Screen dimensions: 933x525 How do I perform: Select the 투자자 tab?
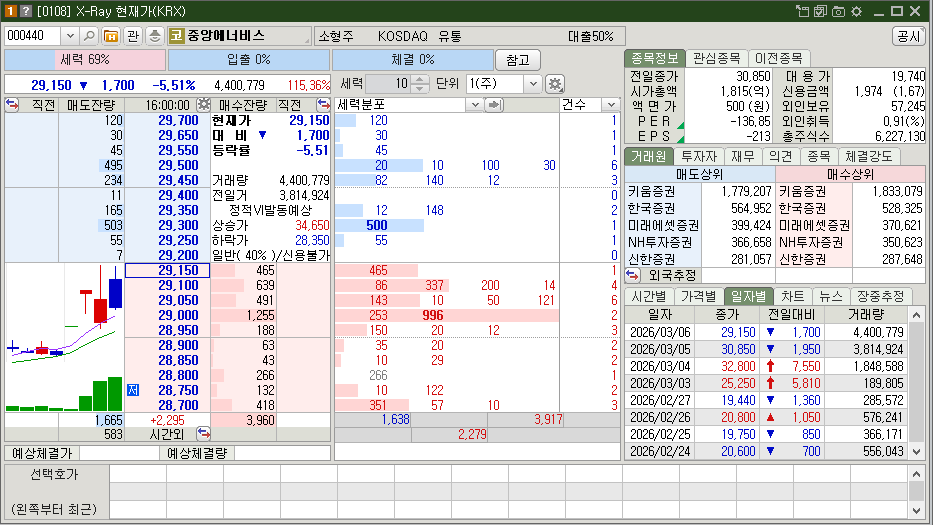(698, 156)
